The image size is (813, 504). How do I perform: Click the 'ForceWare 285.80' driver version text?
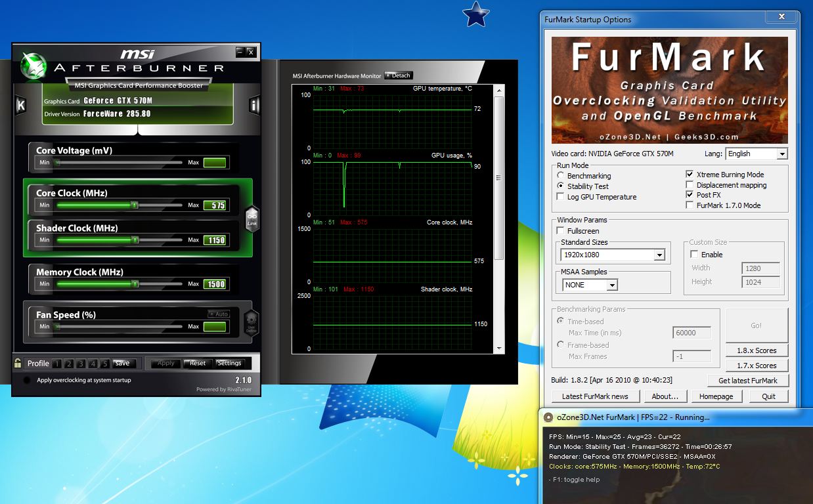tap(117, 114)
